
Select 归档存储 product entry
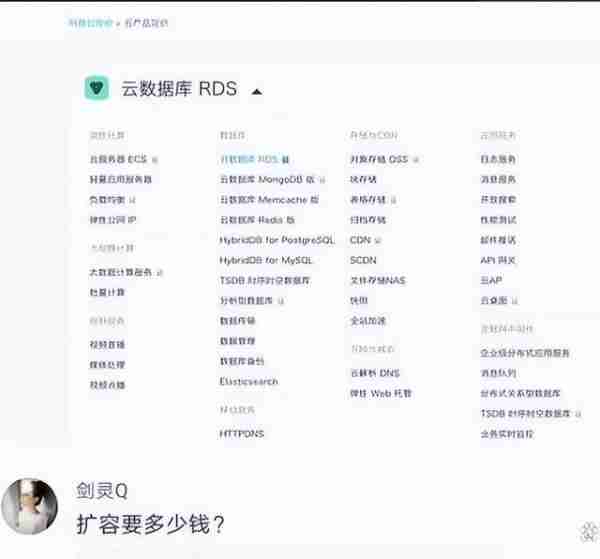(x=368, y=220)
